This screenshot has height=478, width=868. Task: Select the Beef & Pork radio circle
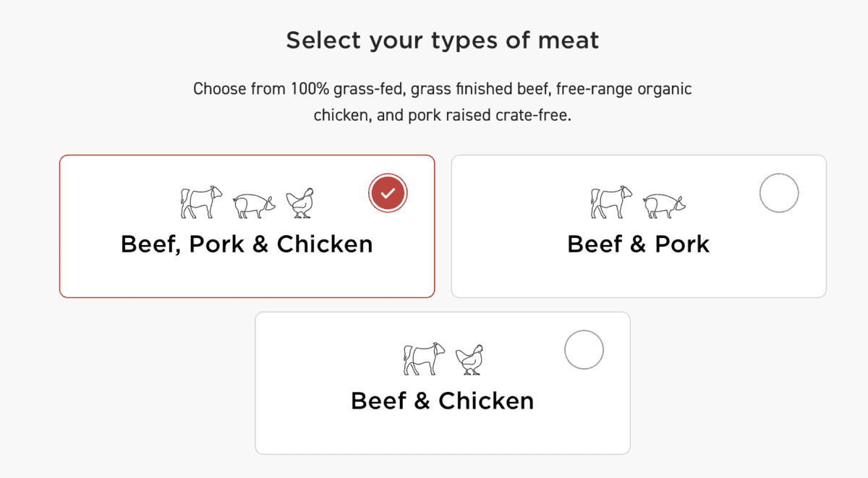(779, 193)
